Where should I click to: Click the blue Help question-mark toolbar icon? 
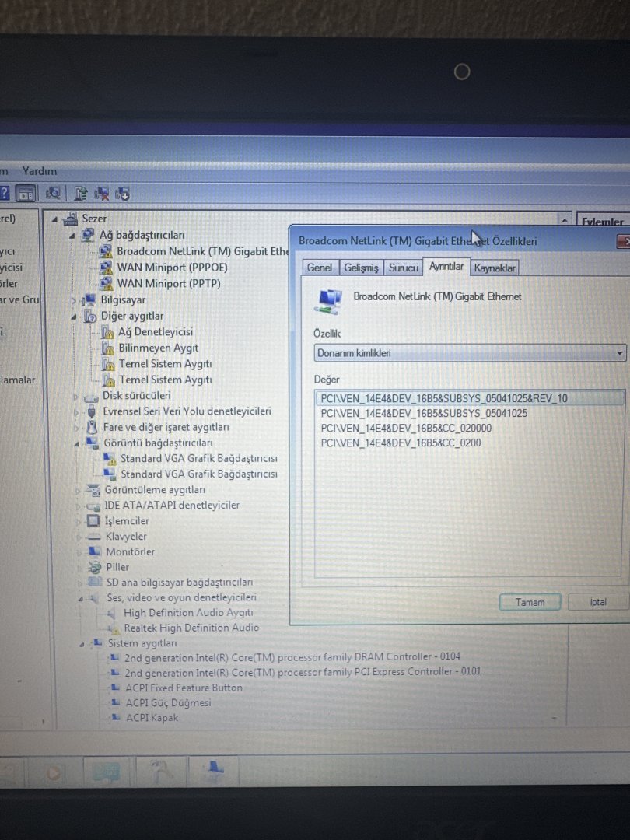[4, 194]
